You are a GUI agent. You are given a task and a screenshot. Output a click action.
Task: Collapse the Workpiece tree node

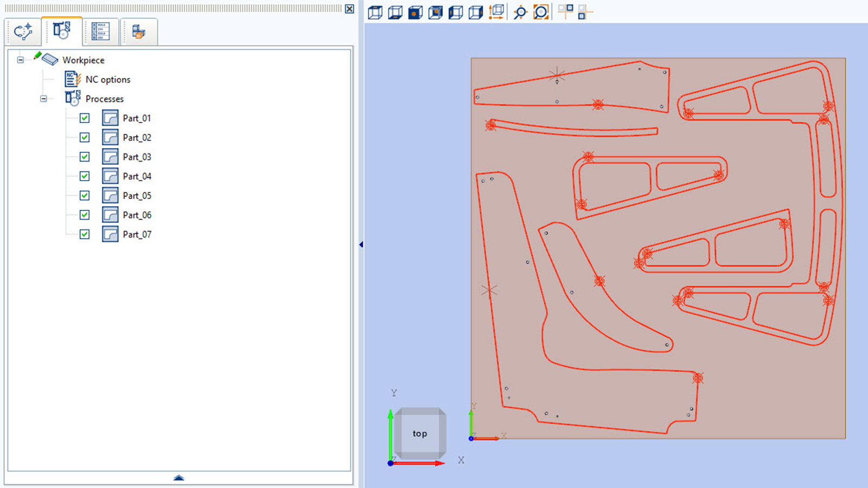click(x=21, y=60)
